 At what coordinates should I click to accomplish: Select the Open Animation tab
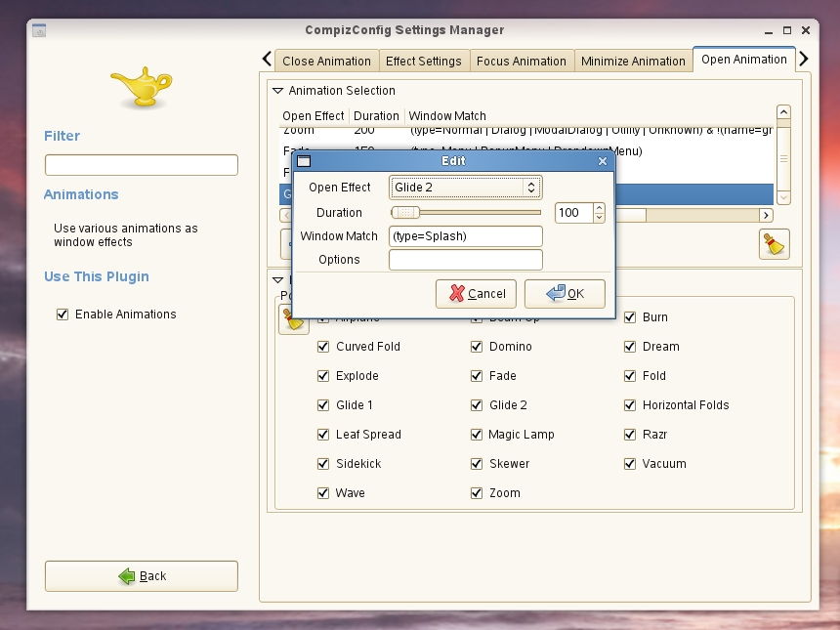(x=744, y=59)
